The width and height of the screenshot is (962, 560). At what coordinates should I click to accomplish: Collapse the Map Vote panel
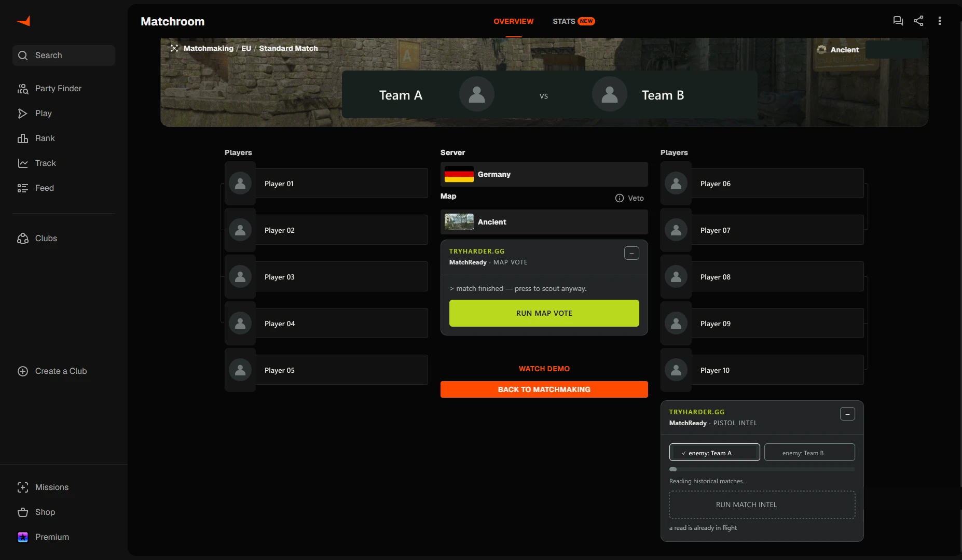pos(631,253)
